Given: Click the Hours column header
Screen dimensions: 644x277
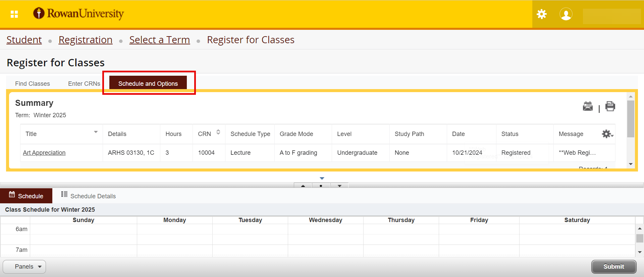Looking at the screenshot, I should [176, 134].
